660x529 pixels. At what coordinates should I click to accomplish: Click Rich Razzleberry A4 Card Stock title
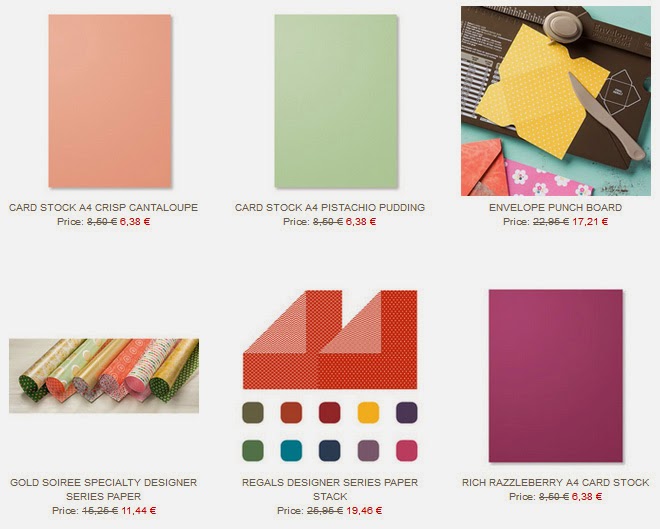click(x=556, y=483)
